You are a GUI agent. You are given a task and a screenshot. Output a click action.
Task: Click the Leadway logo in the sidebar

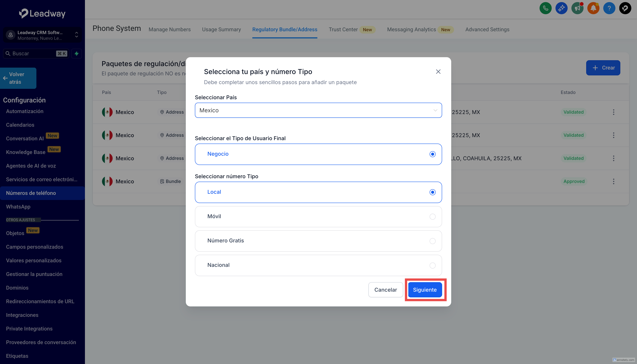click(x=42, y=13)
